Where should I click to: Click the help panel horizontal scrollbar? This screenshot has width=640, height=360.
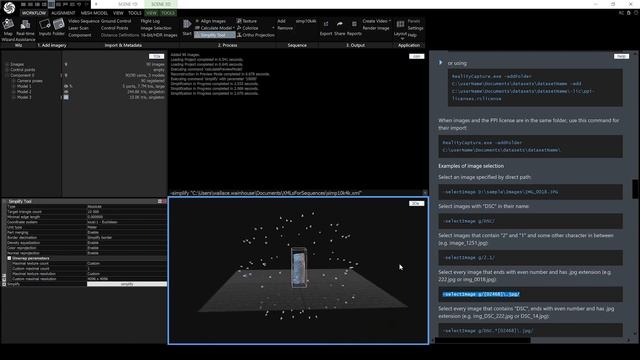(x=483, y=340)
